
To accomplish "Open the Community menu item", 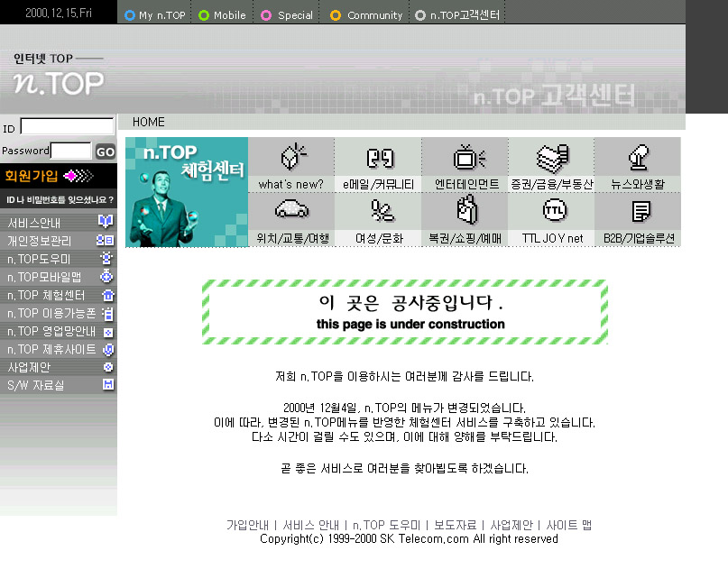I will click(366, 15).
